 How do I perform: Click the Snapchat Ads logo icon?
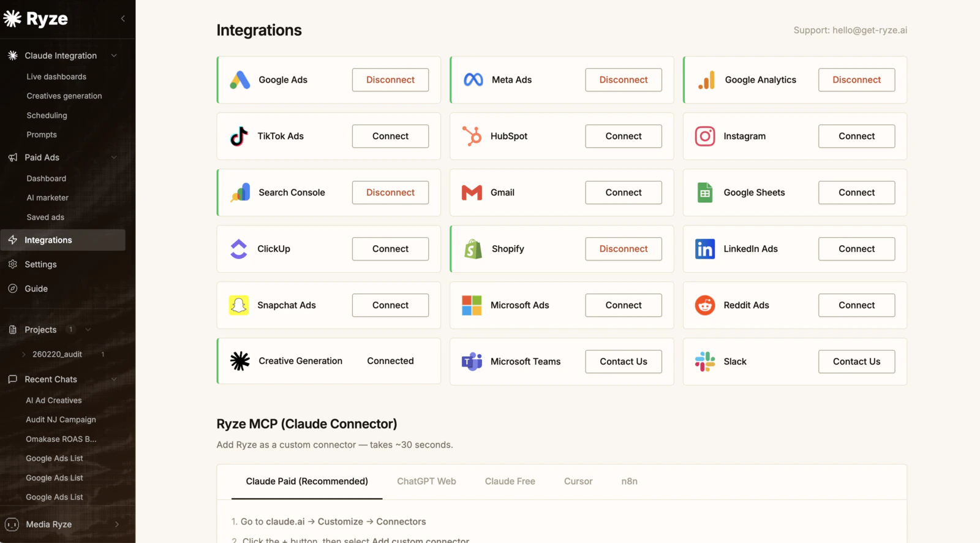(x=239, y=305)
